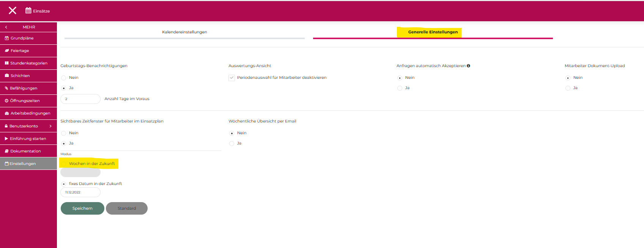Open Schichten briefcase sidebar item
644x248 pixels.
coord(7,76)
